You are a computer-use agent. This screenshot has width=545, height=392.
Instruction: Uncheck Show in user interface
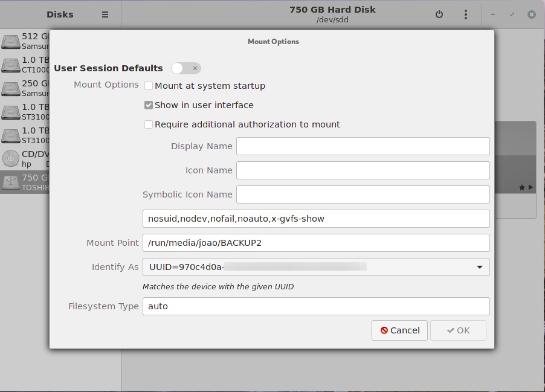point(149,105)
